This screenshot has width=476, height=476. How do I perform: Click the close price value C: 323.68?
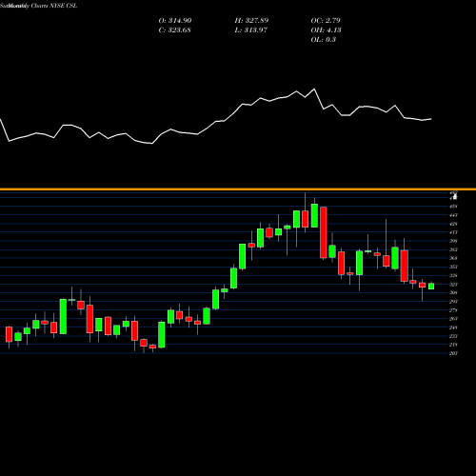point(174,30)
